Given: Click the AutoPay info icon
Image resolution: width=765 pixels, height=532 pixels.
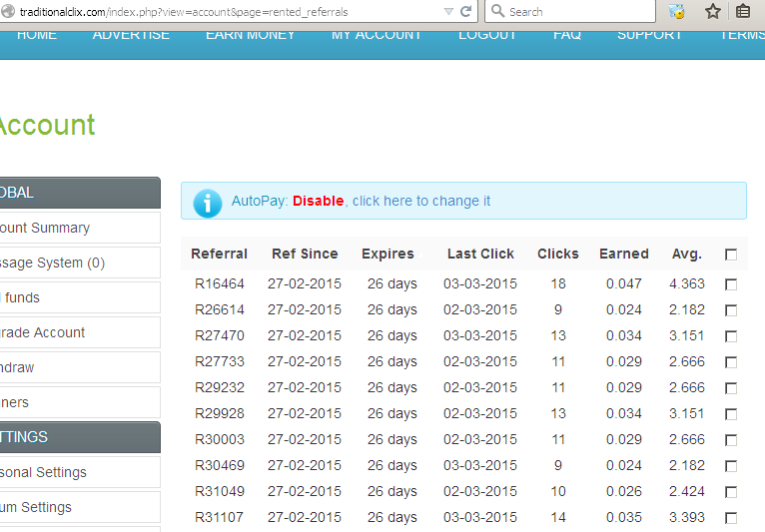Looking at the screenshot, I should pyautogui.click(x=208, y=203).
